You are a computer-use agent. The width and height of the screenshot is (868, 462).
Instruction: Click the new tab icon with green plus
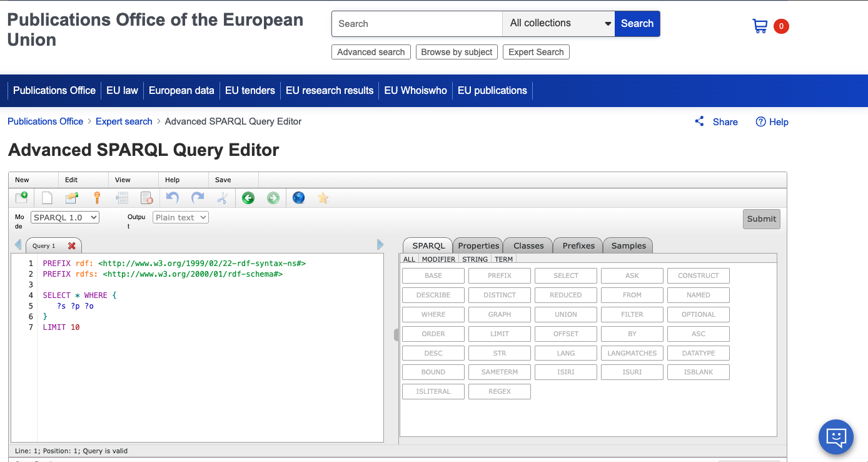(21, 198)
